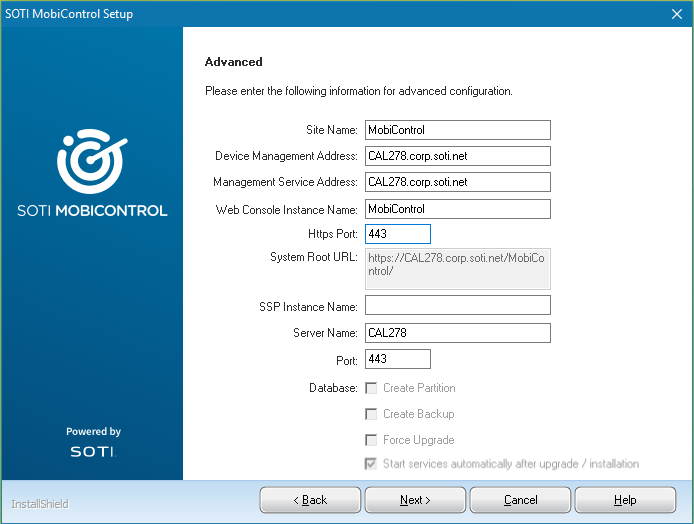This screenshot has width=694, height=524.
Task: Click the Https Port input box
Action: pos(397,234)
